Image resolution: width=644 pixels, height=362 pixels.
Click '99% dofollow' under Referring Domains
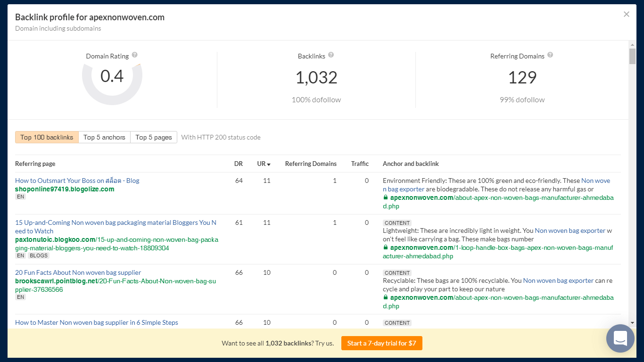pyautogui.click(x=522, y=100)
